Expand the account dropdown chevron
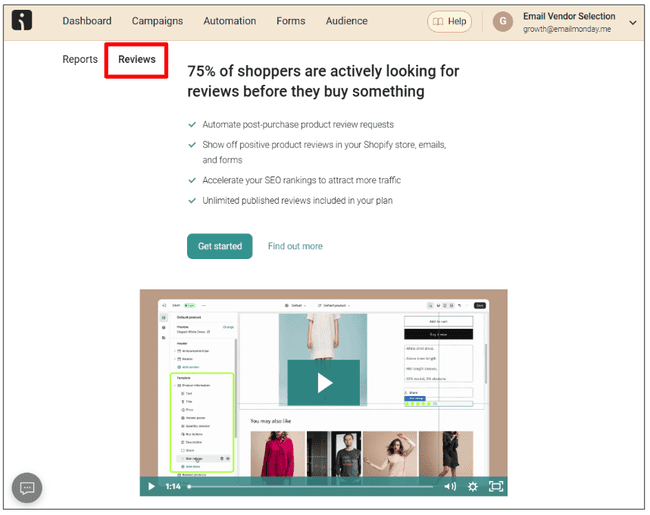This screenshot has width=650, height=515. (633, 22)
